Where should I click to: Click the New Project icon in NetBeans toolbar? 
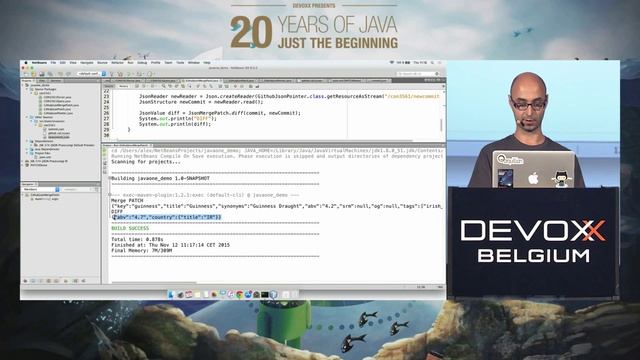pyautogui.click(x=33, y=74)
